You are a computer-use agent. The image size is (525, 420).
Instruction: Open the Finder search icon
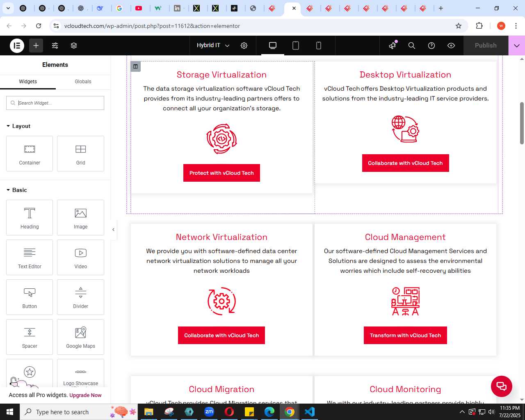(x=412, y=46)
